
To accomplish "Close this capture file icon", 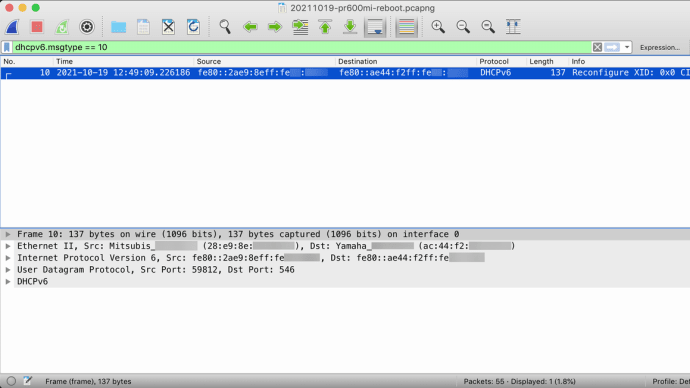I will [168, 27].
